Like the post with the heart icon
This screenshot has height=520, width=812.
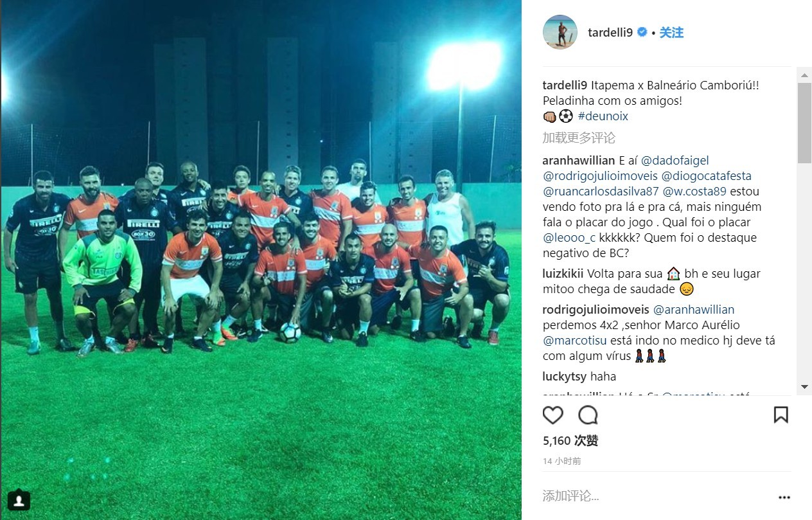[553, 415]
